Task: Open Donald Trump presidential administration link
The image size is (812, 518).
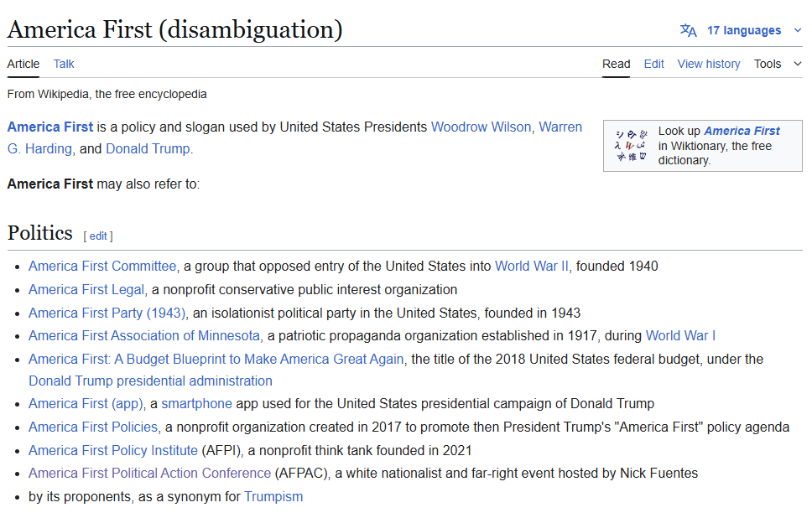Action: (150, 381)
